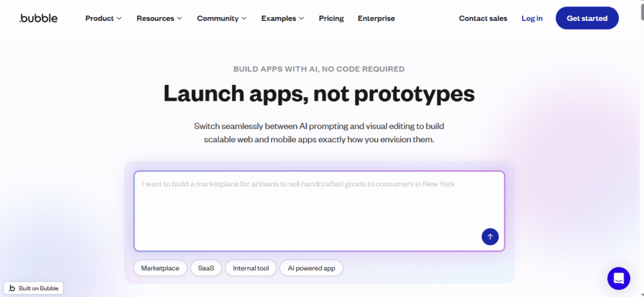The image size is (644, 297).
Task: Expand the Product dropdown menu
Action: tap(104, 18)
